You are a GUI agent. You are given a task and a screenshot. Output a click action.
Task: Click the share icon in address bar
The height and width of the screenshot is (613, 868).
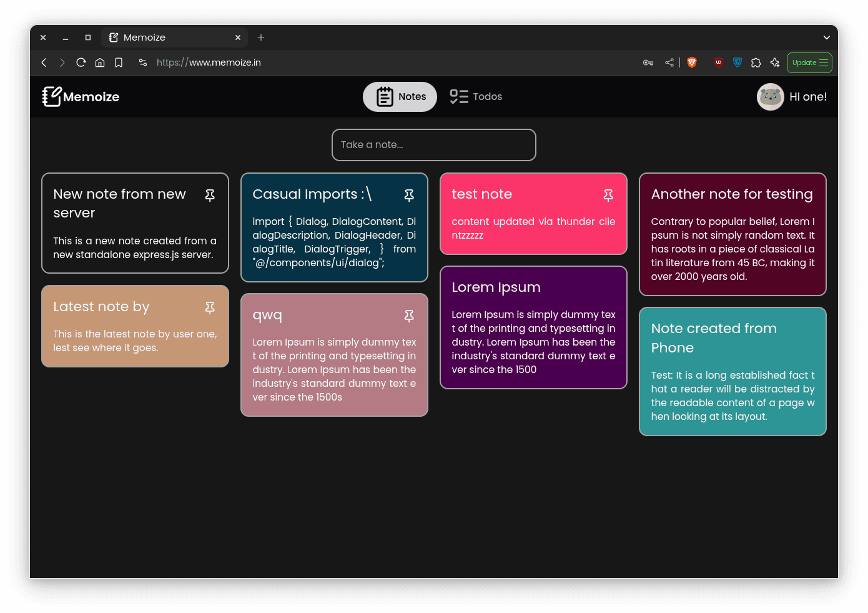pyautogui.click(x=669, y=62)
